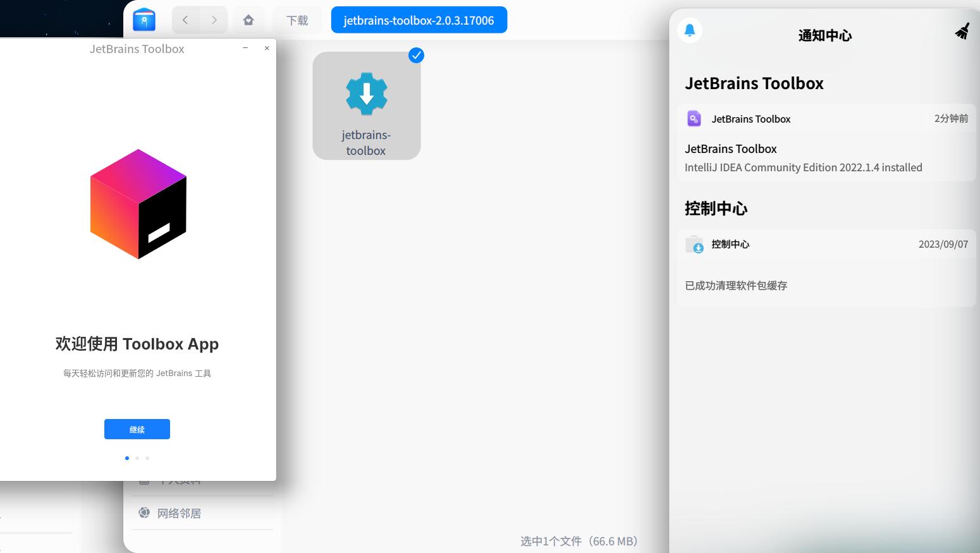Click the 2023/09/07 notification date
This screenshot has height=553, width=980.
click(943, 245)
